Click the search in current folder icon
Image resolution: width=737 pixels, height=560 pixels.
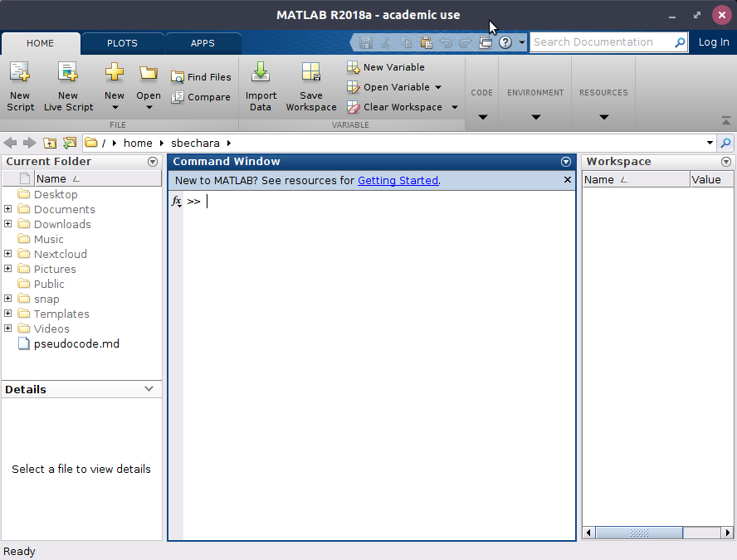point(725,143)
